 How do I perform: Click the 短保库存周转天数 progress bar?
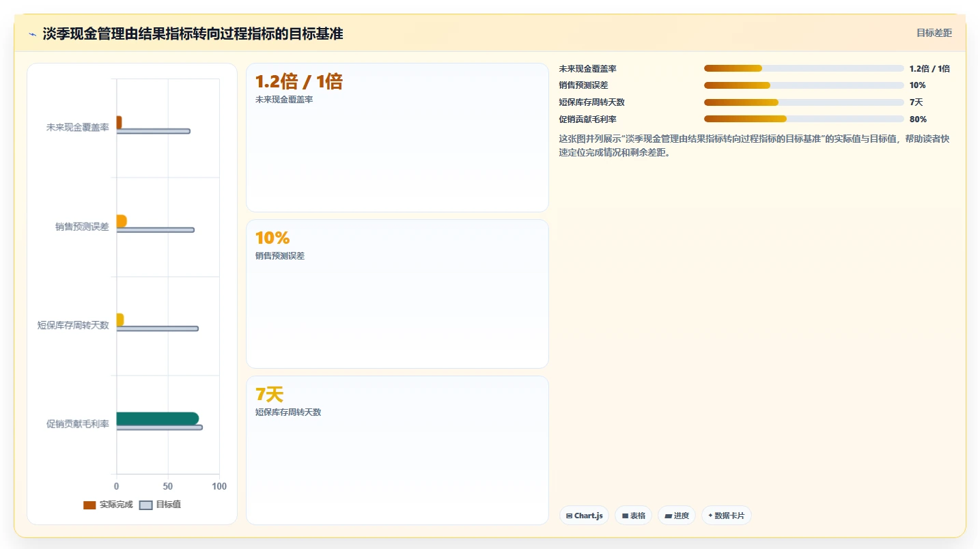point(804,102)
